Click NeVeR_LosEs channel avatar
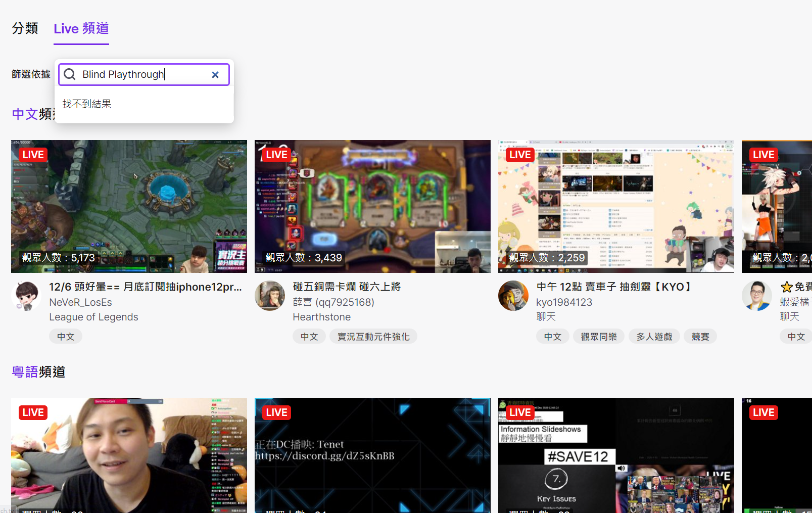Image resolution: width=812 pixels, height=513 pixels. coord(26,296)
